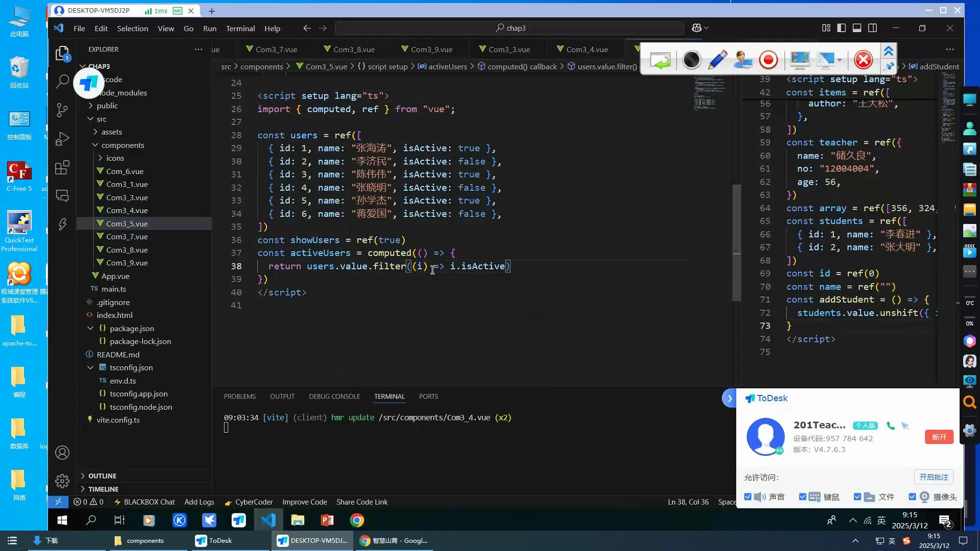This screenshot has height=551, width=980.
Task: Collapse the components folder
Action: [x=122, y=145]
